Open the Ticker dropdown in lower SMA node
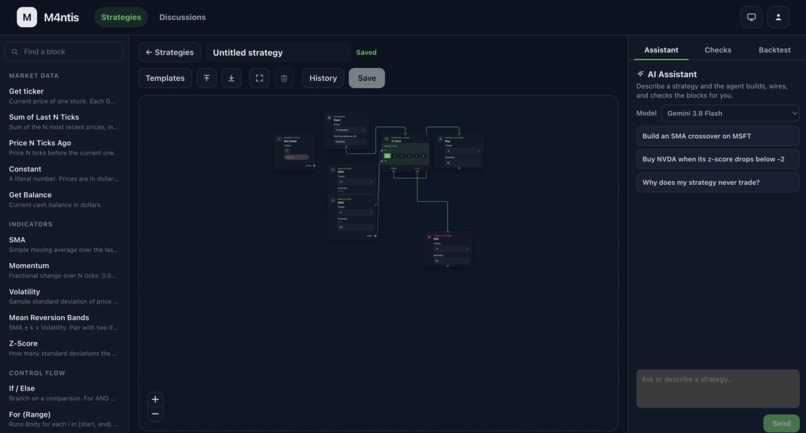806x433 pixels. [x=355, y=212]
